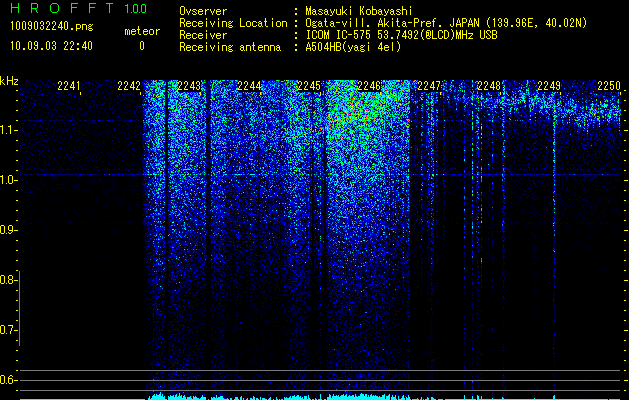This screenshot has width=629, height=400.
Task: Click the 0.6 kHz axis label
Action: [x=8, y=380]
